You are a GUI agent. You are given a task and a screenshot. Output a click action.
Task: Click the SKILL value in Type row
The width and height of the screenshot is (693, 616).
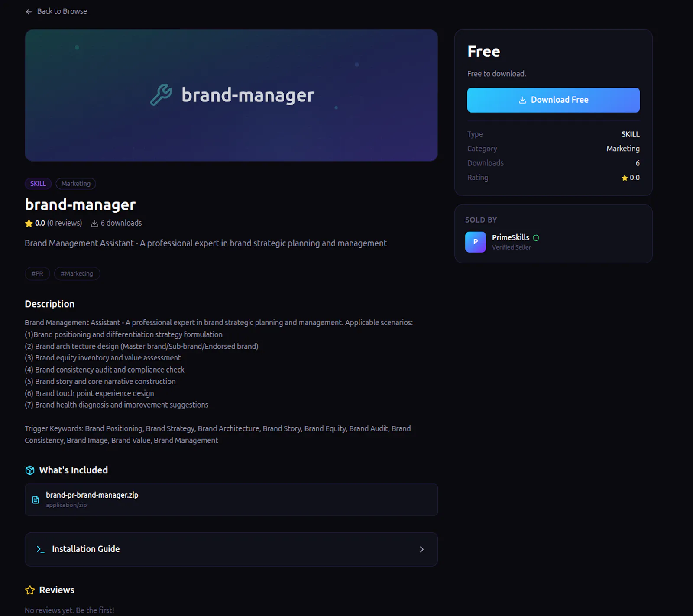(631, 134)
